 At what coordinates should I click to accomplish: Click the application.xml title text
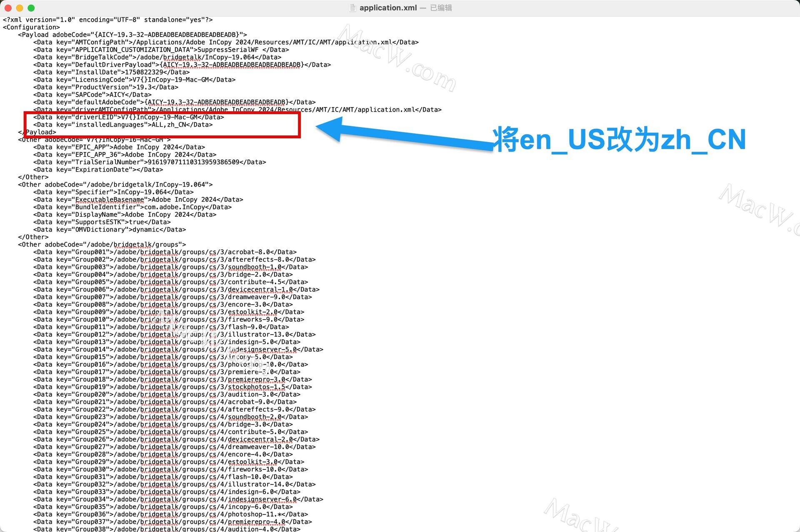coord(388,7)
